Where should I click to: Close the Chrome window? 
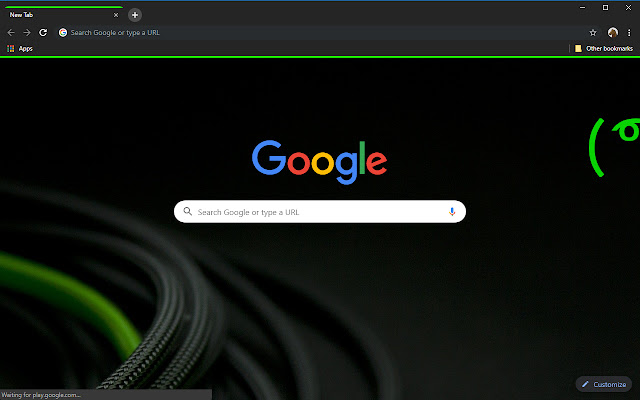[x=628, y=7]
